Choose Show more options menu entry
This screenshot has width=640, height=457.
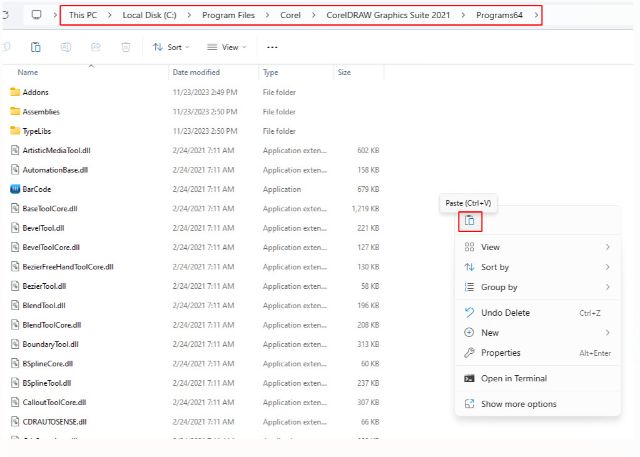point(538,404)
